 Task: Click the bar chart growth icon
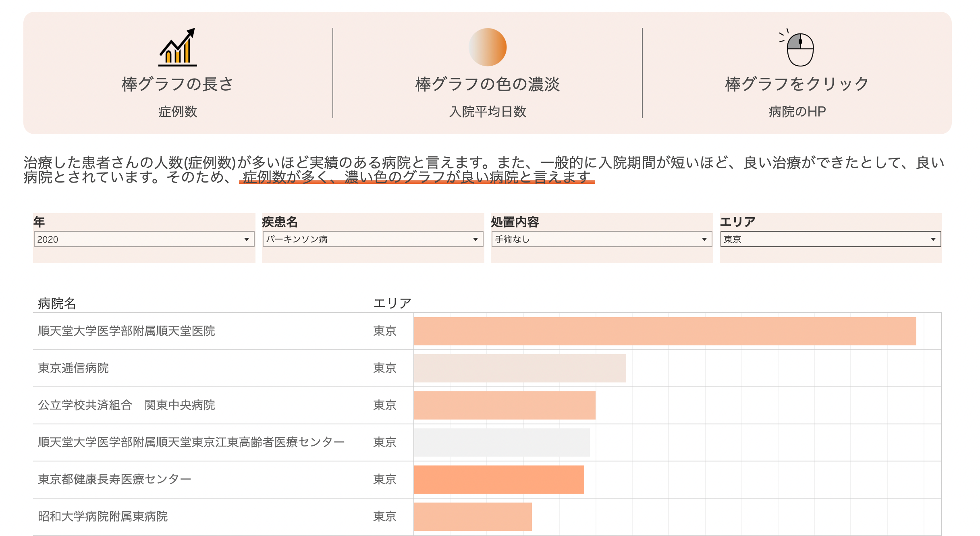(177, 48)
